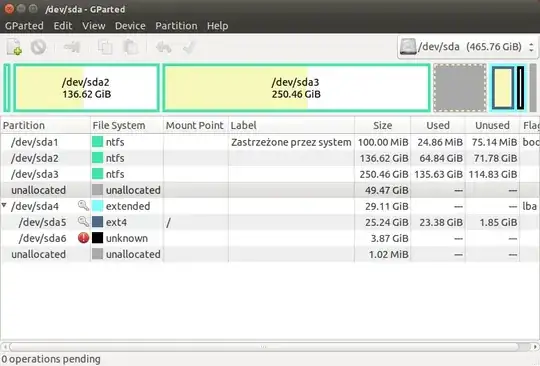
Task: Collapse the /dev/sda4 extended partition tree
Action: [4, 206]
